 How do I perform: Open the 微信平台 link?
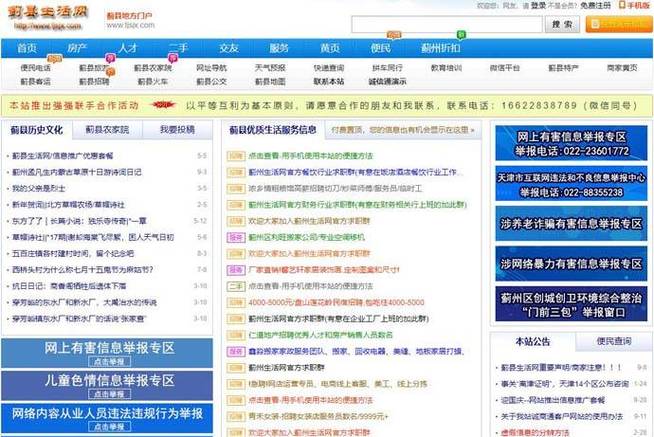click(x=505, y=68)
